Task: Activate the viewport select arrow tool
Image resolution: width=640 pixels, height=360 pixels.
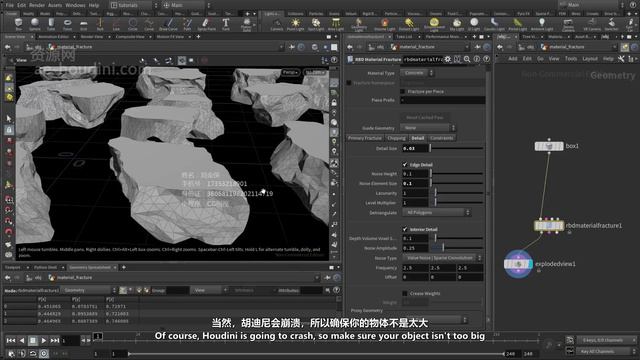Action: (9, 119)
